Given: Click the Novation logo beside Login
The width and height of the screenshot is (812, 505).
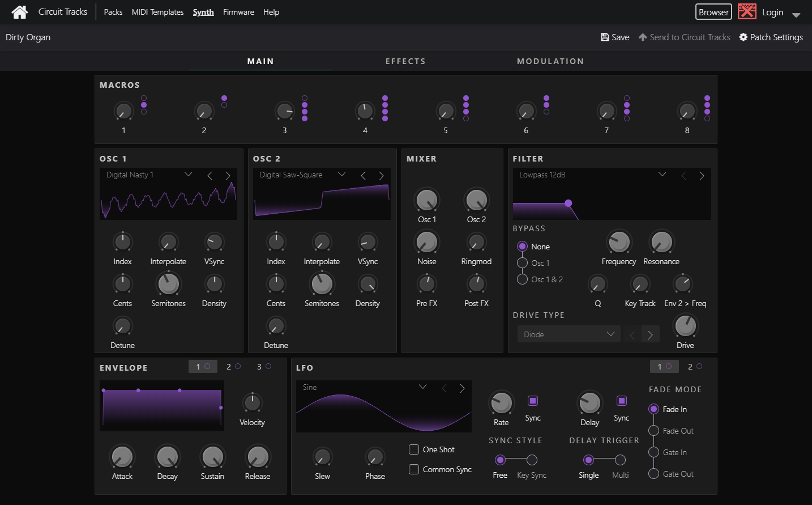Looking at the screenshot, I should tap(746, 11).
